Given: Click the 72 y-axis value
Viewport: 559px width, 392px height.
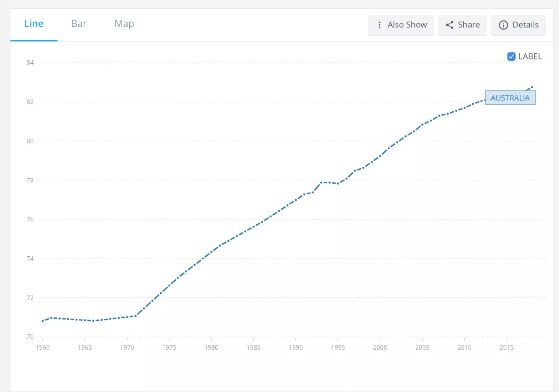Looking at the screenshot, I should click(30, 298).
